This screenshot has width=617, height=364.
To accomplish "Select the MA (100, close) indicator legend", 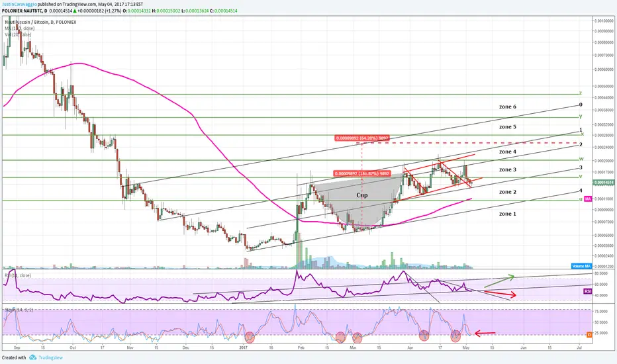I will [x=20, y=28].
